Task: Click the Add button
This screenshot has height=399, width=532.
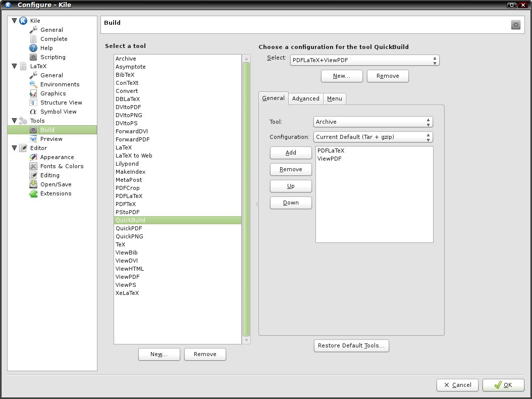Action: [x=291, y=153]
